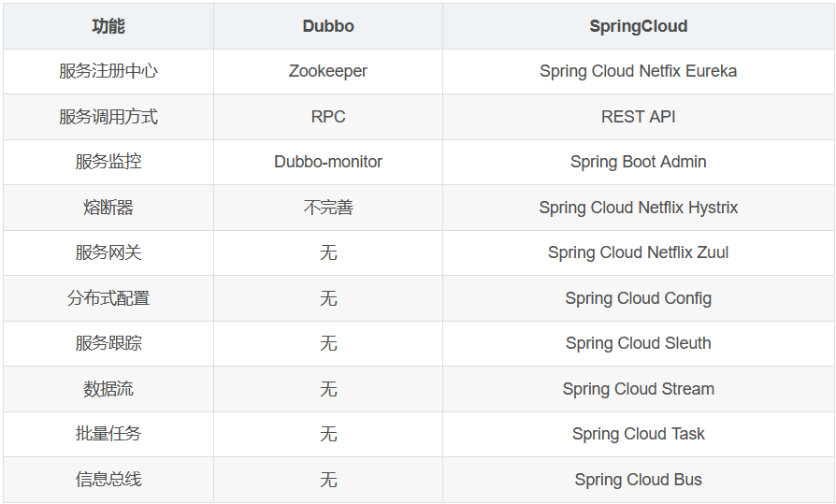836x504 pixels.
Task: Click the Spring Cloud Bus cell
Action: click(638, 480)
